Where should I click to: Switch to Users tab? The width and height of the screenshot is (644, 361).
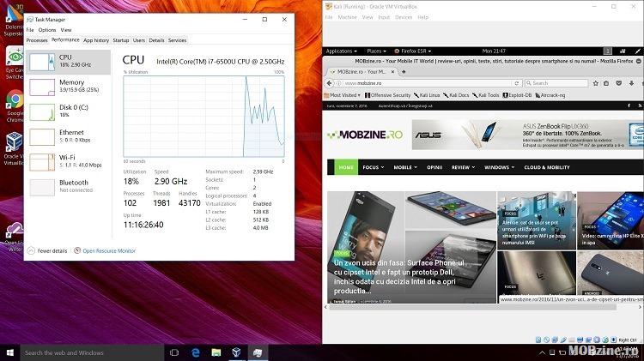(139, 40)
